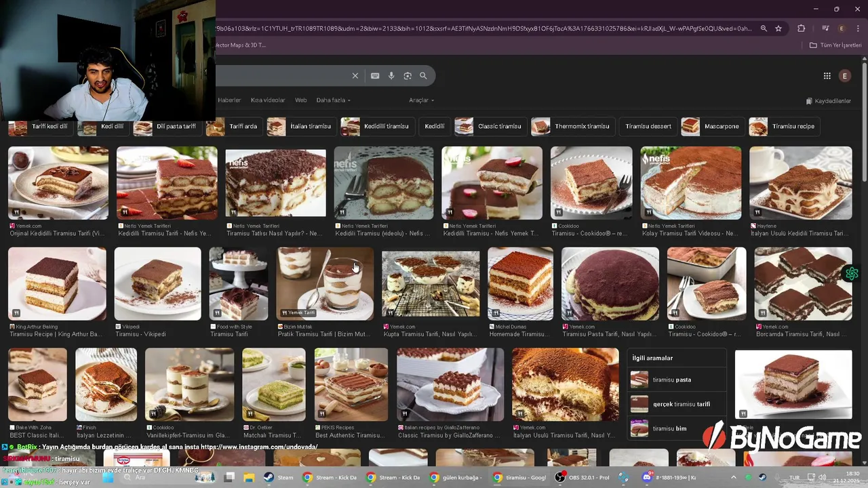Open the Google account avatar E on page

click(x=844, y=76)
